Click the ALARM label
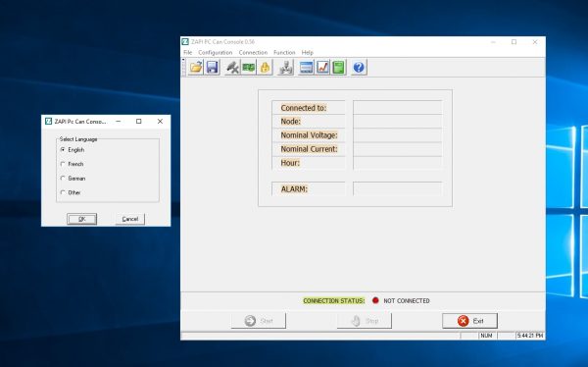The image size is (588, 367). 294,189
